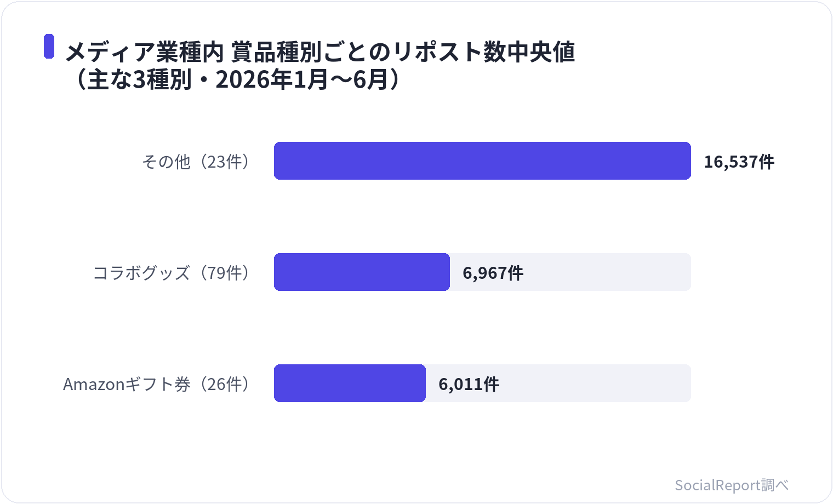This screenshot has width=833, height=504.
Task: Click the purple bar for Amazonギフト券
Action: [350, 383]
